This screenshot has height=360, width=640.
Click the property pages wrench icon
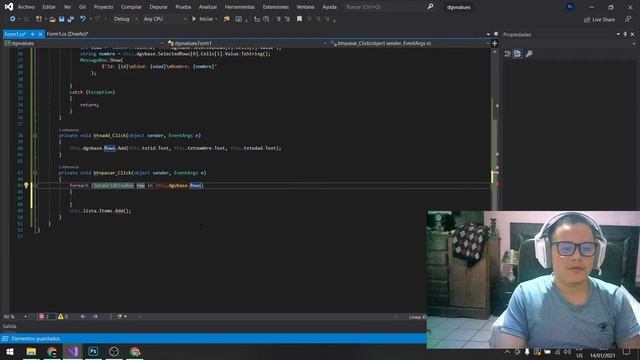coord(529,54)
